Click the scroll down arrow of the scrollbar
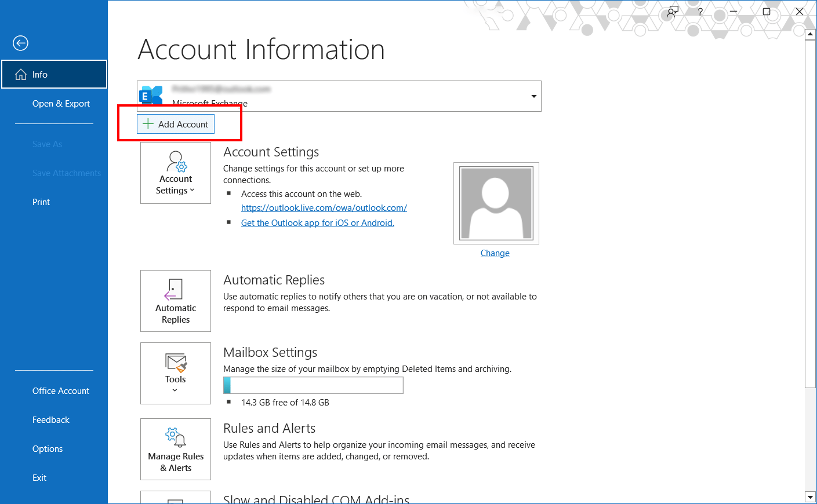817x504 pixels. (x=810, y=497)
